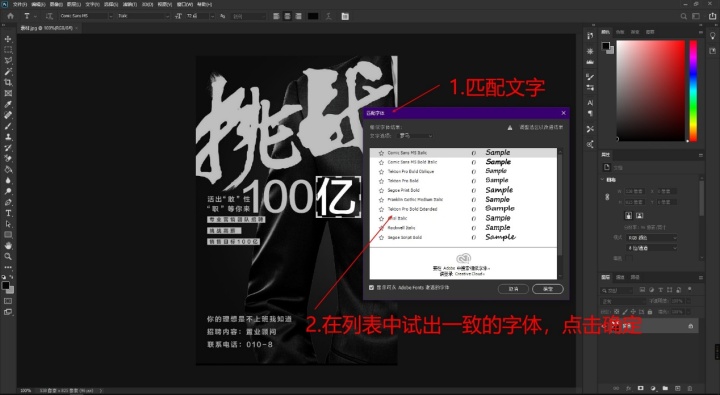Image resolution: width=720 pixels, height=395 pixels.
Task: Open text option dropdown in Match Font dialog
Action: 415,136
